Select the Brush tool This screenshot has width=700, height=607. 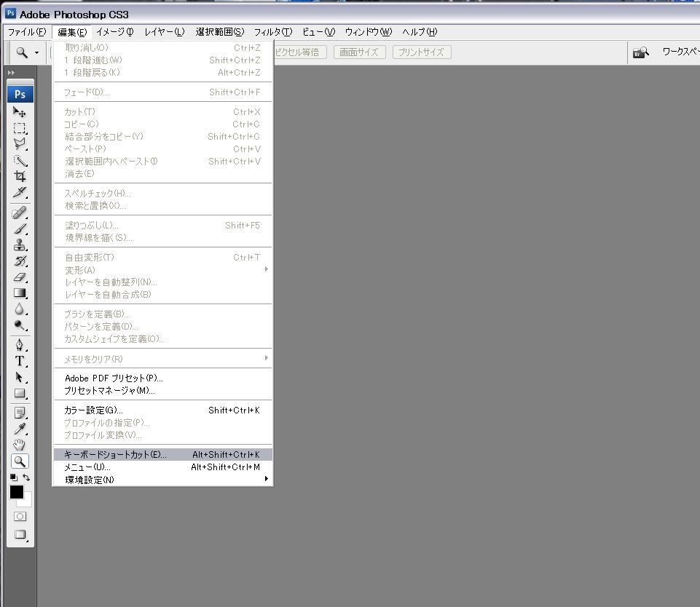pos(20,229)
